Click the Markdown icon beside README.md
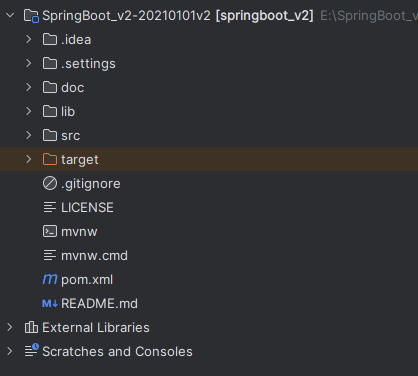The width and height of the screenshot is (418, 376). point(50,304)
